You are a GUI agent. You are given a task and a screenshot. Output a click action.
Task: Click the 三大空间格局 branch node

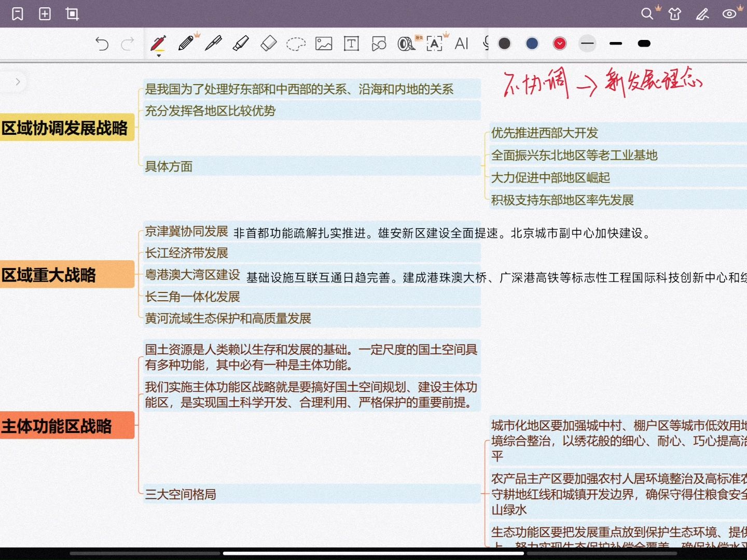click(x=311, y=494)
